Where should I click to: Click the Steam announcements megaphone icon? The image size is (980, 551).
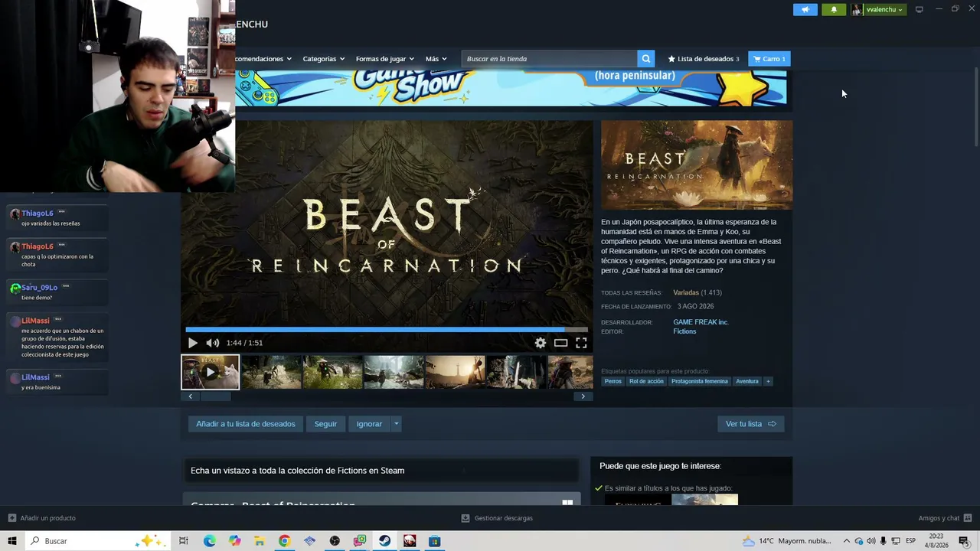point(805,9)
